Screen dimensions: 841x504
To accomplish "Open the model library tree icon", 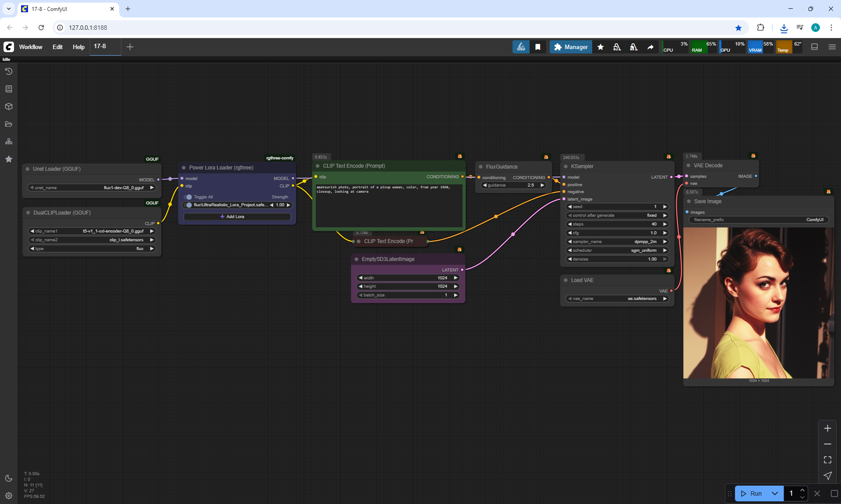I will (x=9, y=141).
